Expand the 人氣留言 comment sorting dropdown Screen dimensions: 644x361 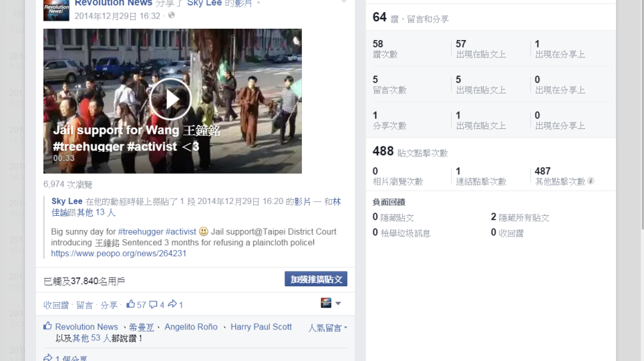[x=327, y=328]
